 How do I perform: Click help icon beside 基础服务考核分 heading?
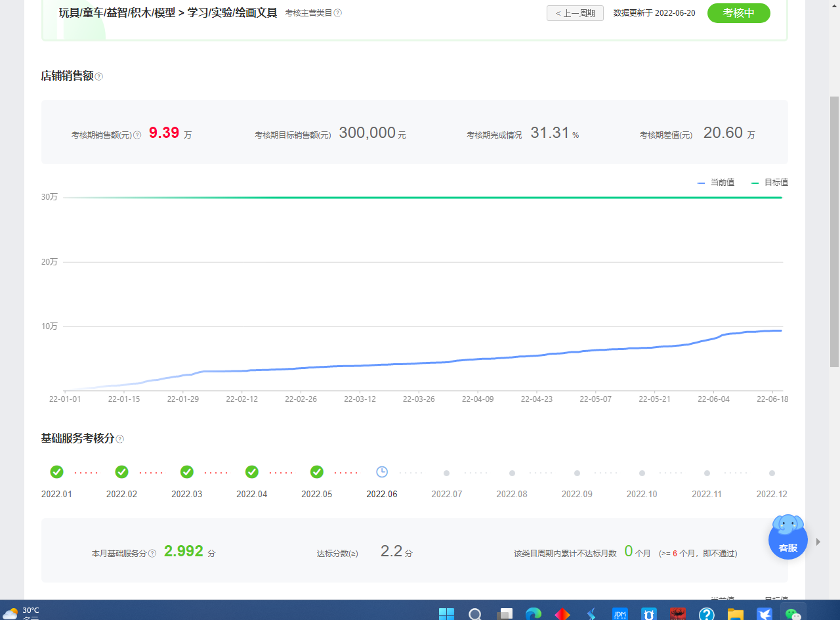pos(119,439)
